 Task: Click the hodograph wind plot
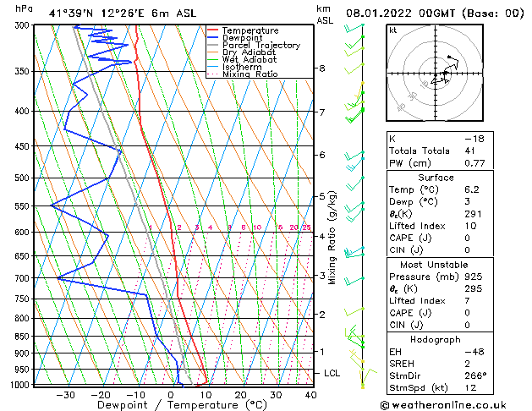[x=435, y=73]
